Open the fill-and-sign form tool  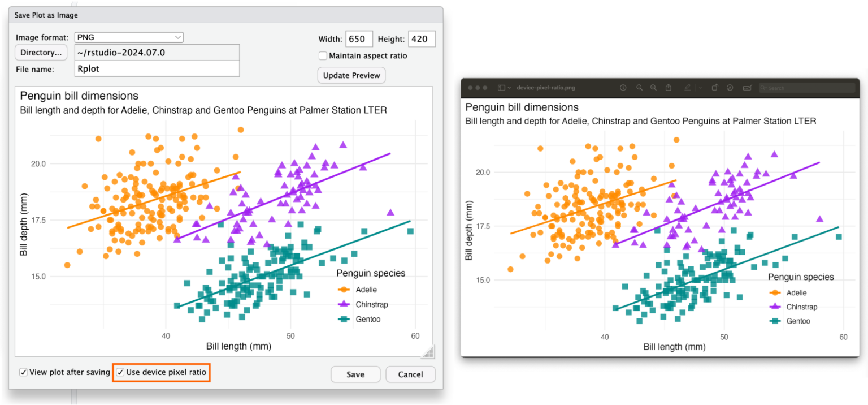(747, 88)
